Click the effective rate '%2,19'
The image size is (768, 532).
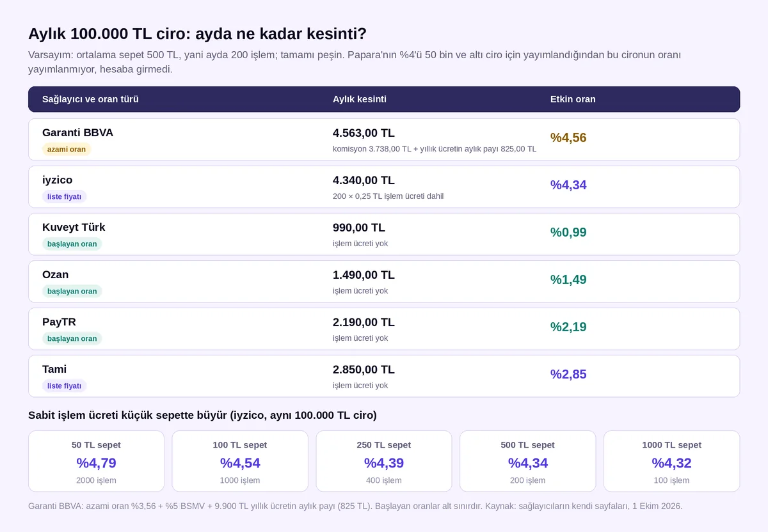pyautogui.click(x=568, y=327)
